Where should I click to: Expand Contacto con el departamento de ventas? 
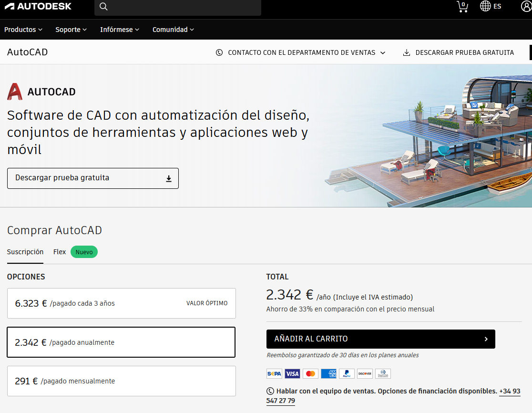(301, 52)
